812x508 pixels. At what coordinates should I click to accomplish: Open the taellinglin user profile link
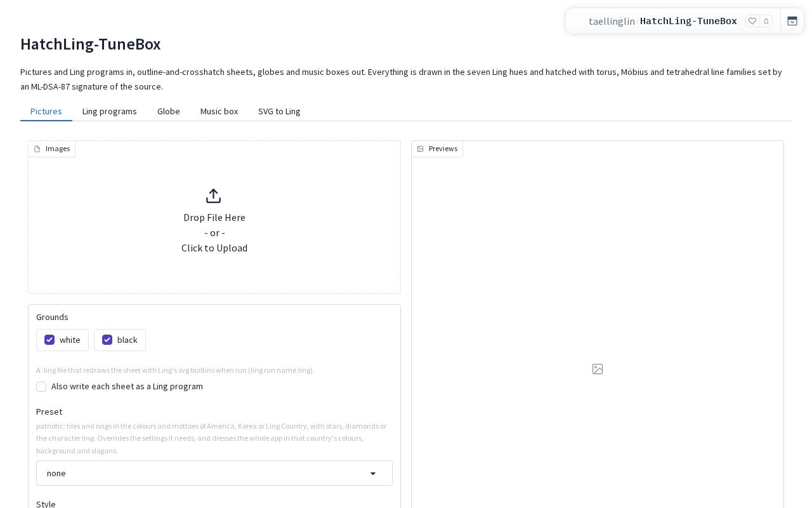[612, 21]
